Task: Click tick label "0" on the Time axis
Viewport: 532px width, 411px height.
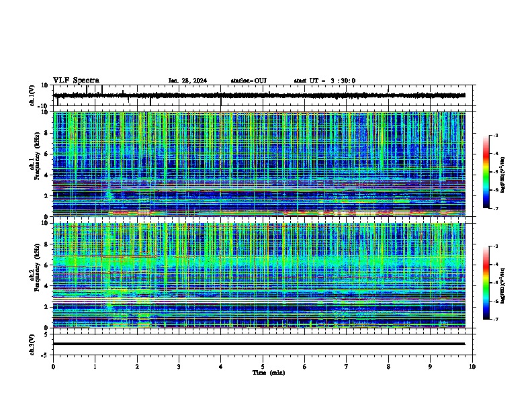Action: [53, 367]
